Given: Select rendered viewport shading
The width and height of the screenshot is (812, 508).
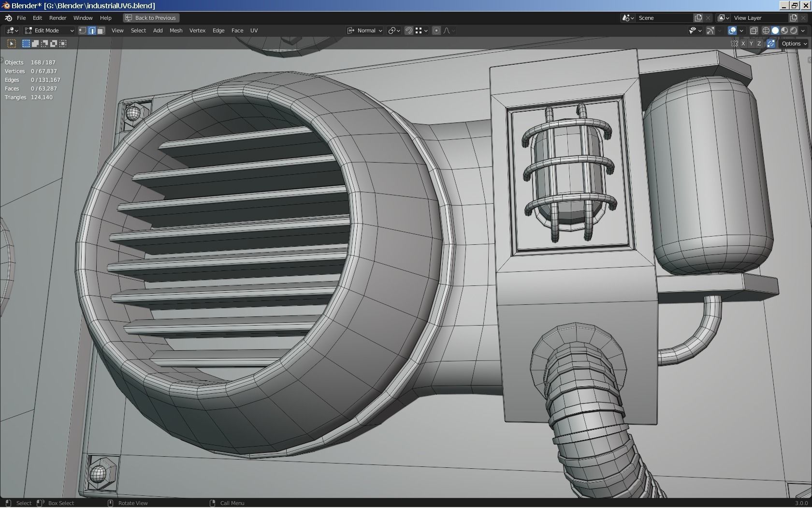Looking at the screenshot, I should [793, 30].
